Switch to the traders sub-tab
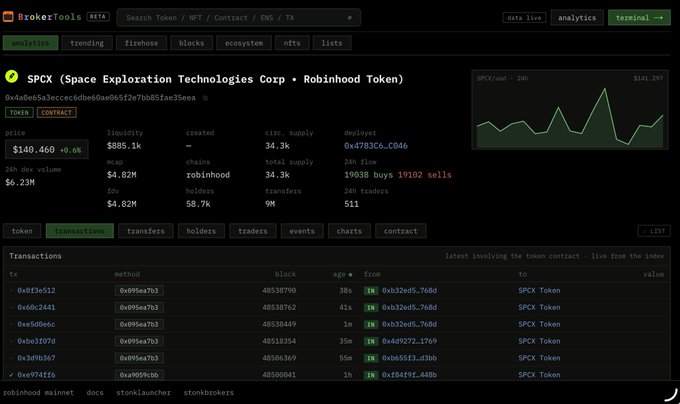 253,231
